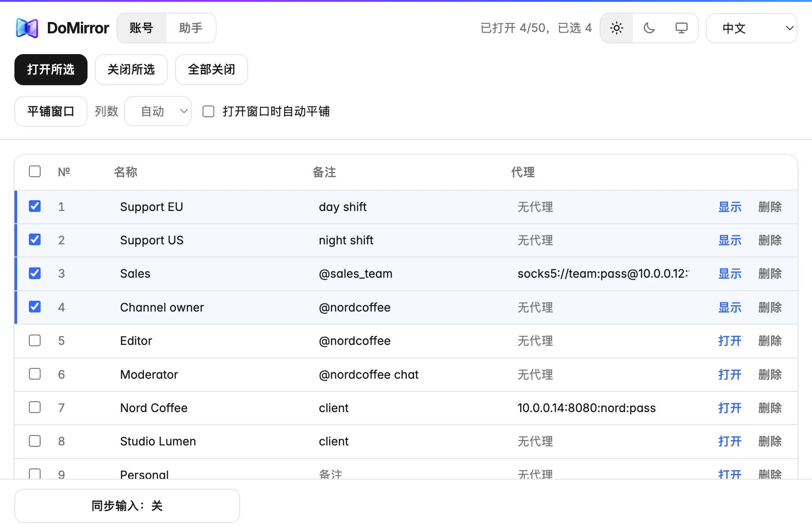Open the 中文 language dropdown
The width and height of the screenshot is (812, 532).
click(752, 28)
